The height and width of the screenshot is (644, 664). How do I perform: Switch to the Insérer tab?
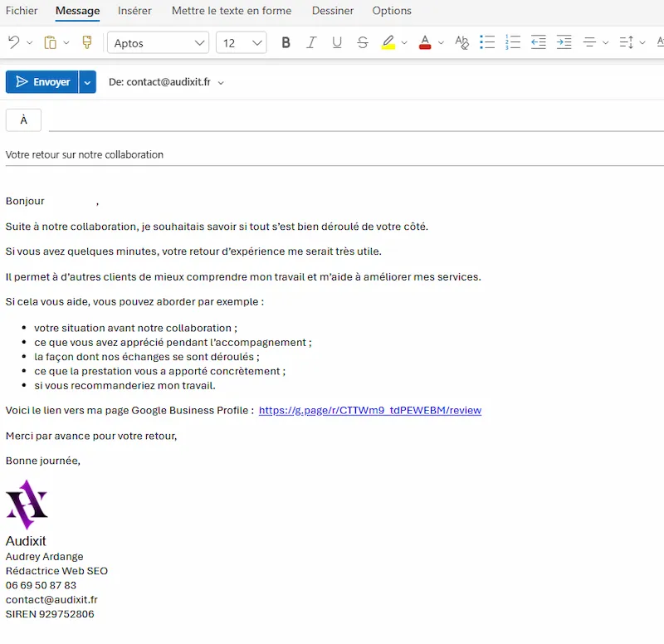tap(134, 11)
